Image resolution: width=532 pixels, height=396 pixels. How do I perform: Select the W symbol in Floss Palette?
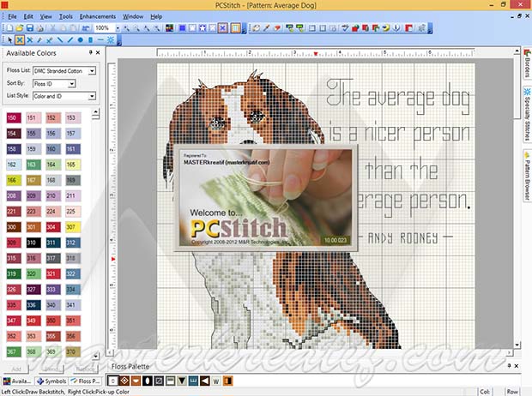[216, 381]
